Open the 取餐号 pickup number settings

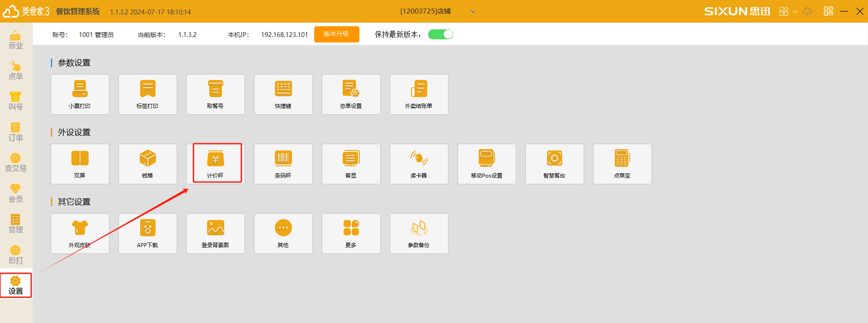tap(216, 94)
